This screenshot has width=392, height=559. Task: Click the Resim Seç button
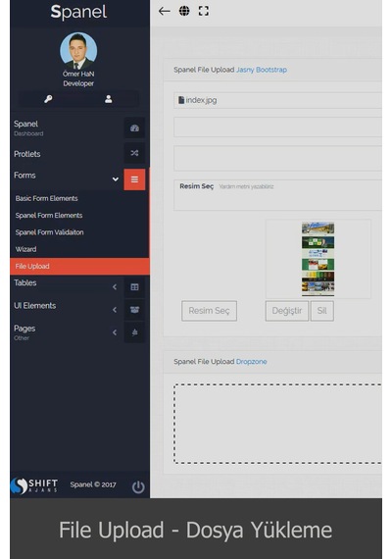coord(209,311)
